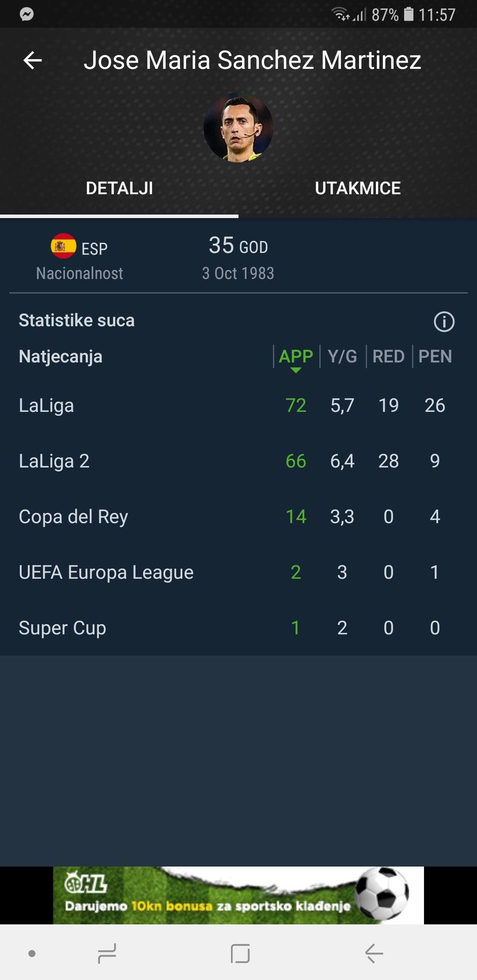
Task: Sort statistics by PEN column
Action: coord(435,357)
